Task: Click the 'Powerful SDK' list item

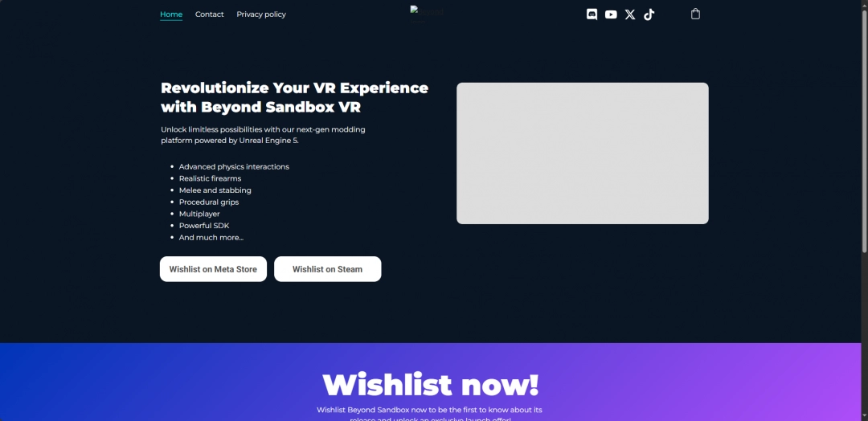Action: [203, 226]
